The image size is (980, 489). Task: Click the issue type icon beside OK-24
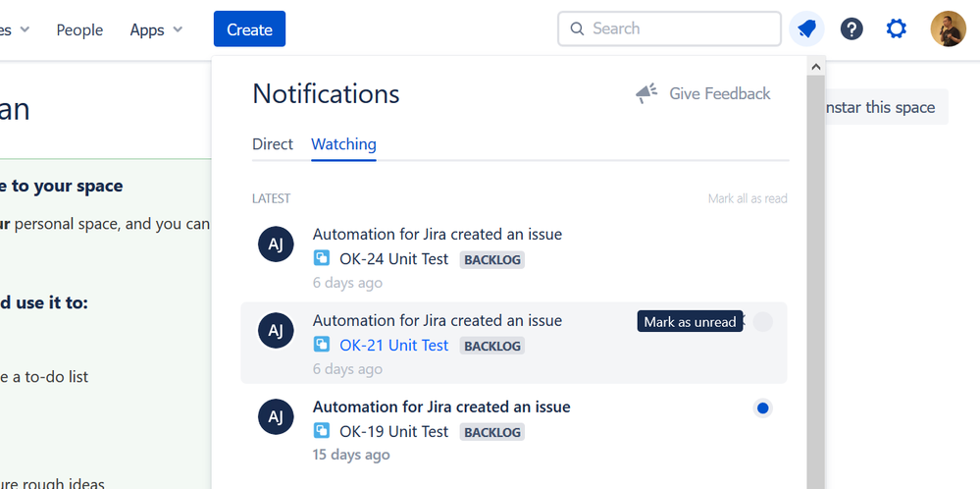tap(321, 258)
